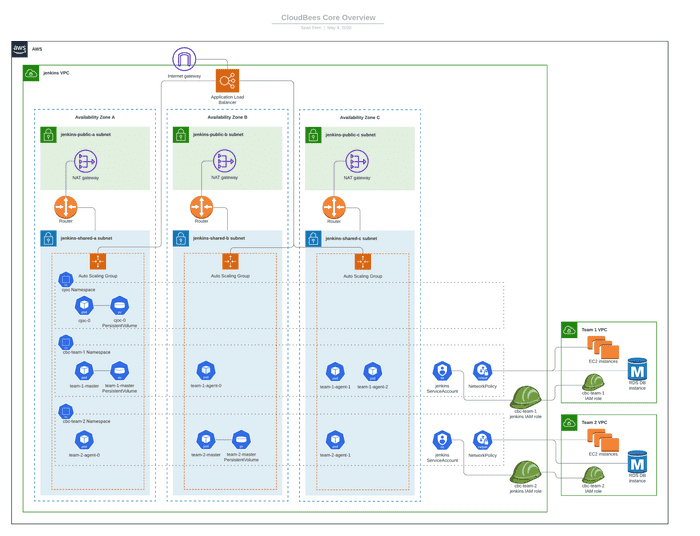700x536 pixels.
Task: Click the Availability Zone B label
Action: [x=227, y=117]
